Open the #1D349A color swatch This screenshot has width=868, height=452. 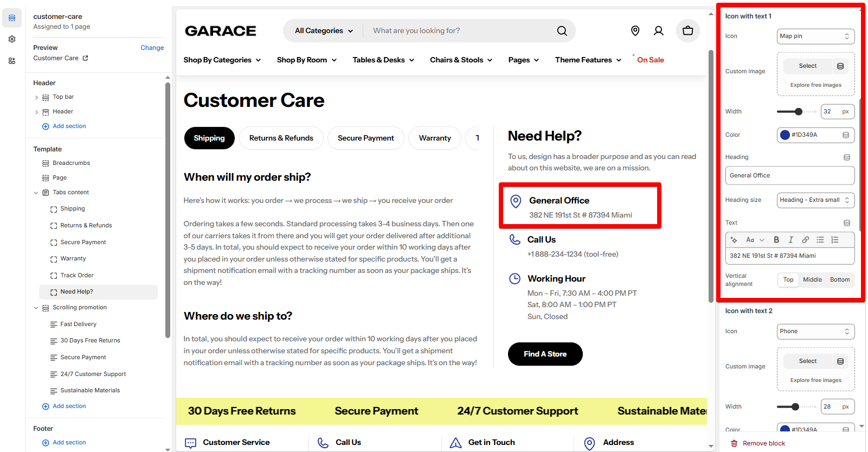click(785, 135)
